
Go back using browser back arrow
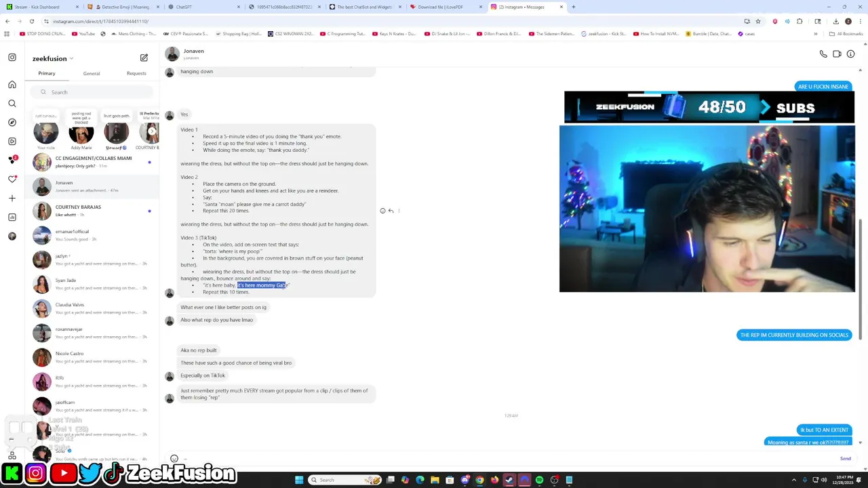[7, 21]
